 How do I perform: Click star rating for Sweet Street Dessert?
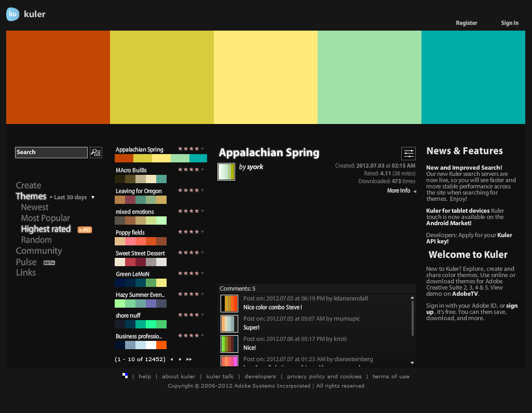pos(192,253)
